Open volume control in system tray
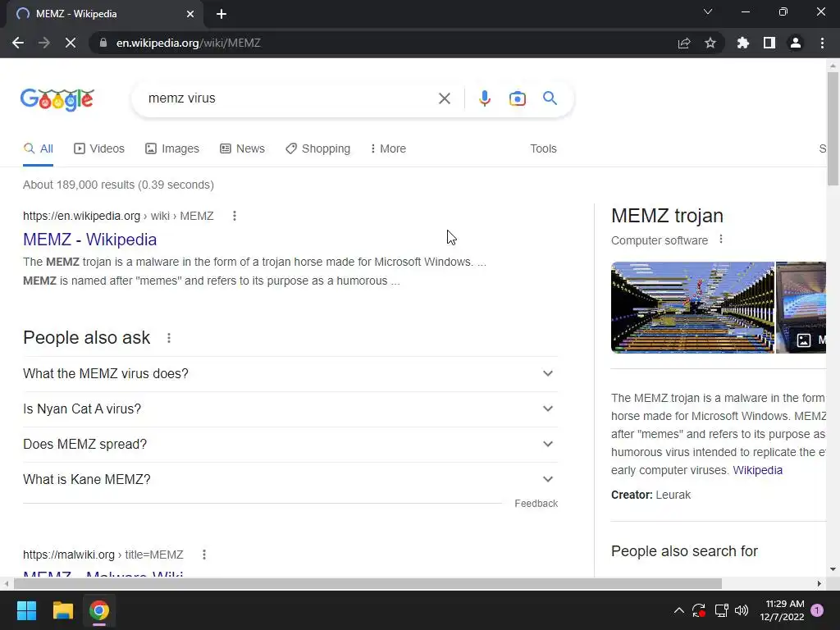 point(742,610)
